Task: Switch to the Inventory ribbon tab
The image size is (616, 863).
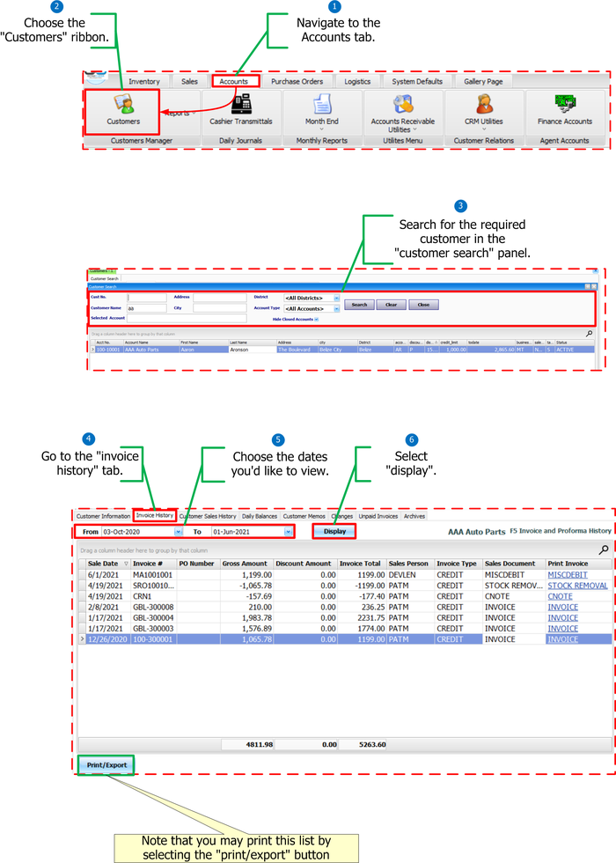Action: click(144, 81)
